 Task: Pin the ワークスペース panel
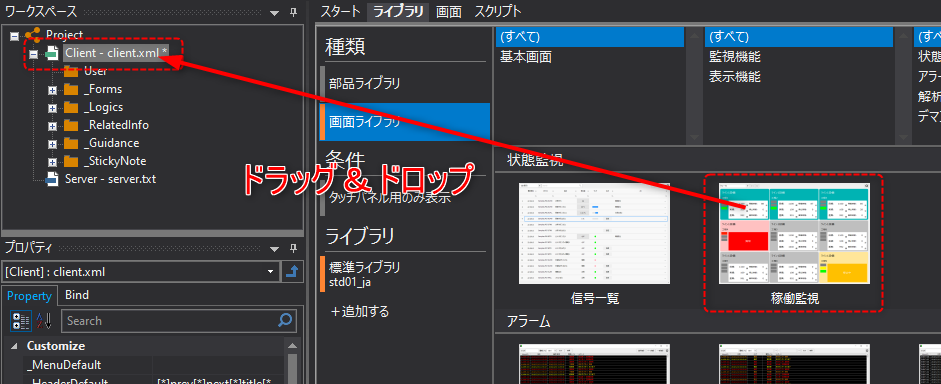(x=293, y=11)
